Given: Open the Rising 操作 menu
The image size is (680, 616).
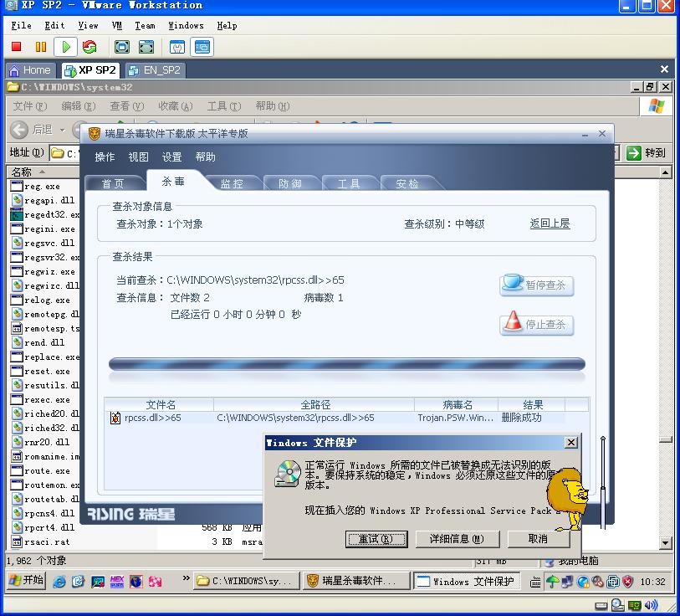Looking at the screenshot, I should pos(105,157).
